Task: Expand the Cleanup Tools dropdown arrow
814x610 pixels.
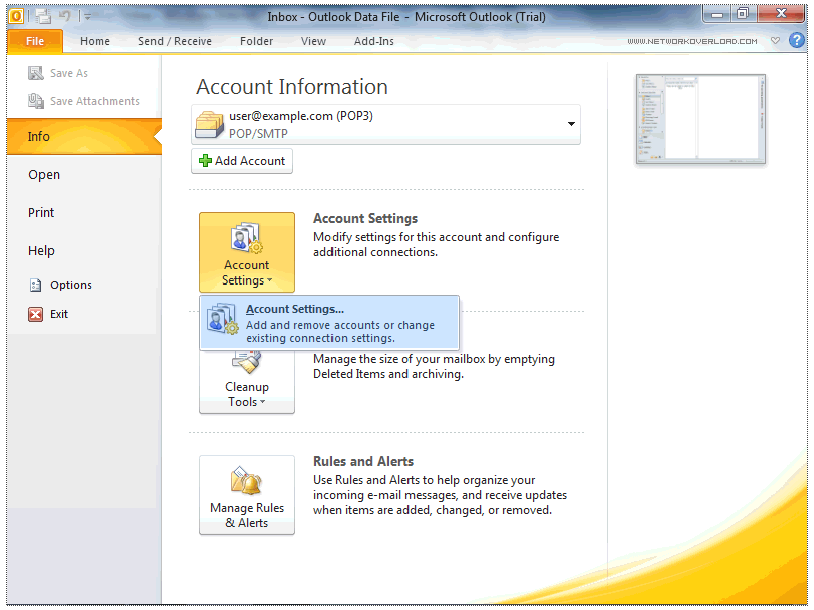Action: point(262,402)
